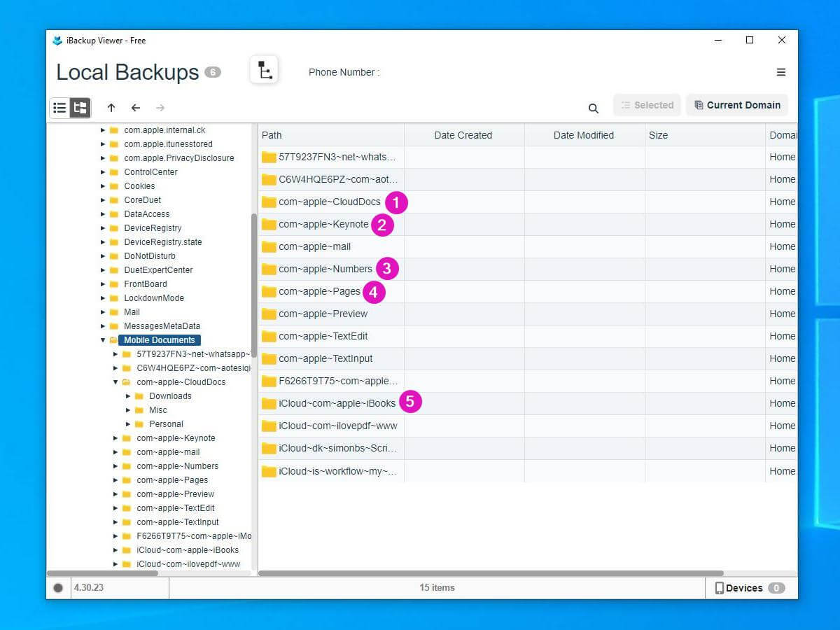The image size is (840, 630).
Task: Collapse com~apple~CloudDocs in the tree
Action: pyautogui.click(x=115, y=382)
